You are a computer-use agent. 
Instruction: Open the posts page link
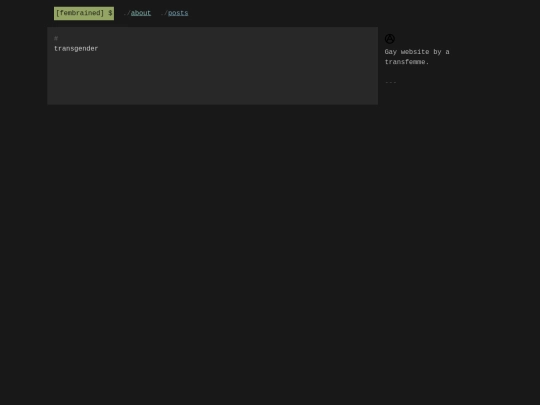coord(178,13)
